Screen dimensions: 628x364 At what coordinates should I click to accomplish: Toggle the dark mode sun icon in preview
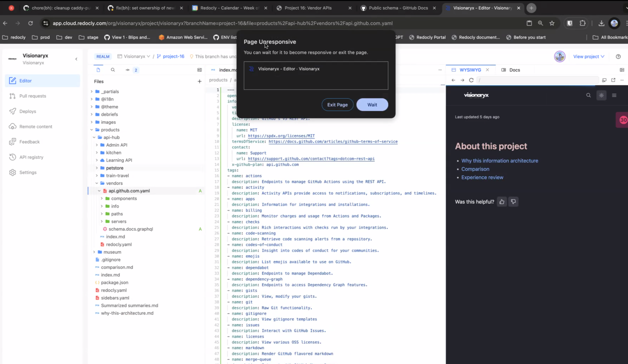tap(601, 95)
